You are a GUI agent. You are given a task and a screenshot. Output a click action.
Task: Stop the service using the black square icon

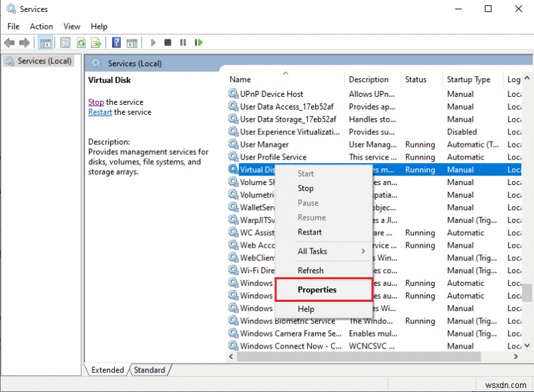tap(168, 42)
